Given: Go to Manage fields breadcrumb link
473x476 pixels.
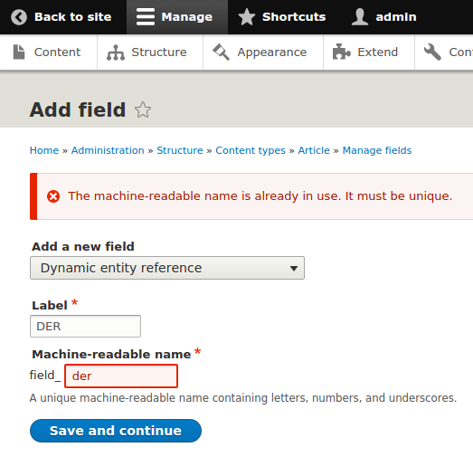Looking at the screenshot, I should (x=377, y=150).
